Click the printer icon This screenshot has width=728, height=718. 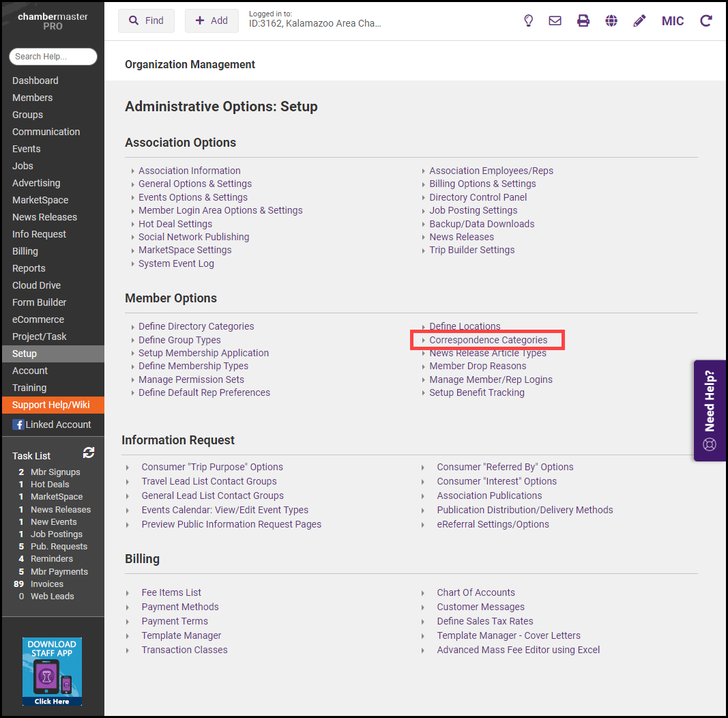click(x=583, y=20)
